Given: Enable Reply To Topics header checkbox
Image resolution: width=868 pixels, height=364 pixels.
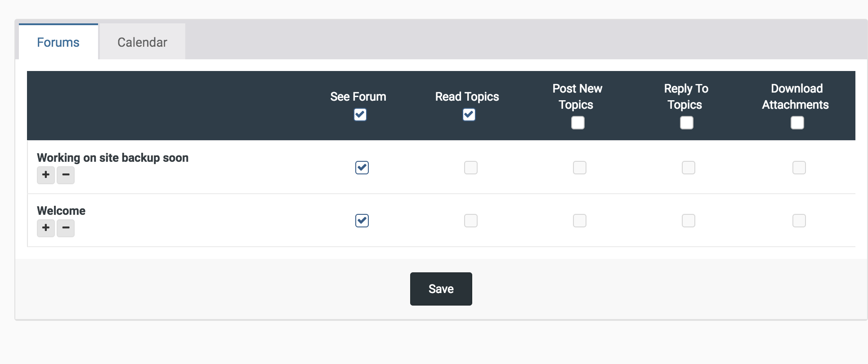Looking at the screenshot, I should [687, 123].
